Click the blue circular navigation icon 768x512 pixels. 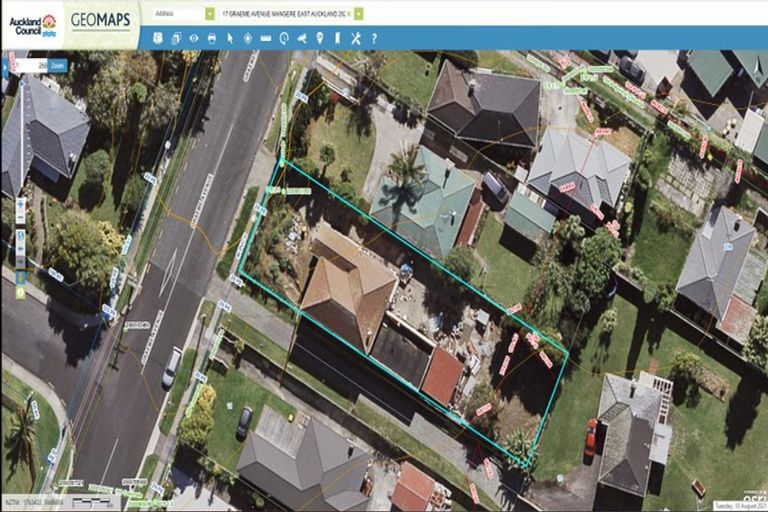(x=21, y=237)
